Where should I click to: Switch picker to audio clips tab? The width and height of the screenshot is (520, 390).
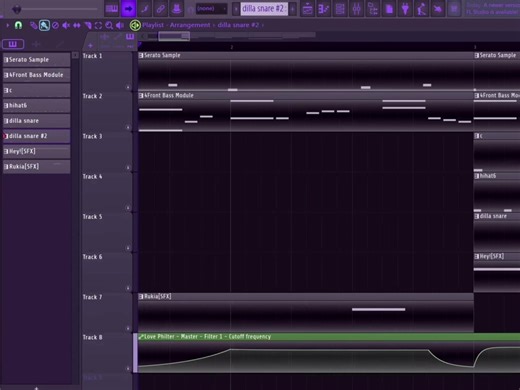[x=36, y=44]
